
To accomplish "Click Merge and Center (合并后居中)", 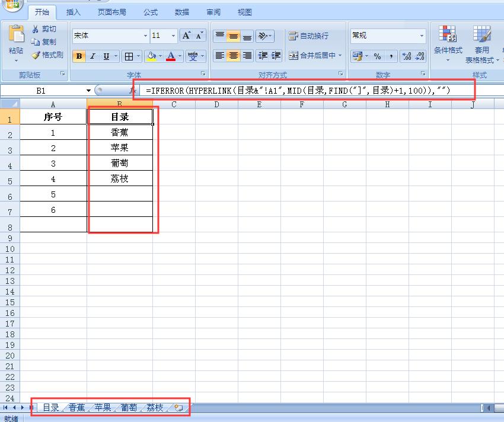I will pyautogui.click(x=315, y=56).
